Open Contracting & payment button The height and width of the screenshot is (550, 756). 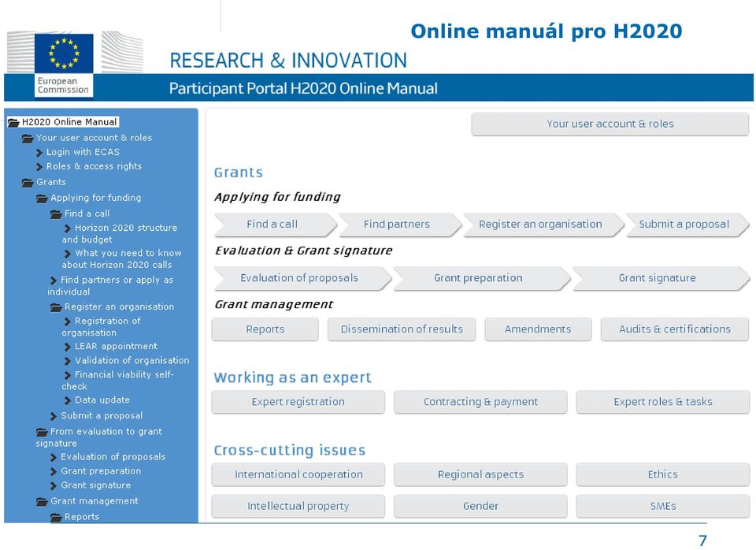tap(480, 402)
